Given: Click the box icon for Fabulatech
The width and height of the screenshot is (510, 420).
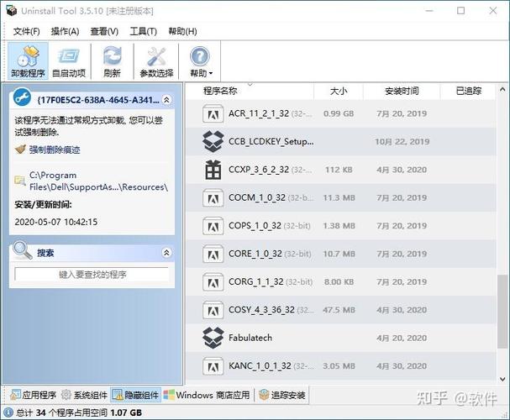Looking at the screenshot, I should tap(213, 338).
